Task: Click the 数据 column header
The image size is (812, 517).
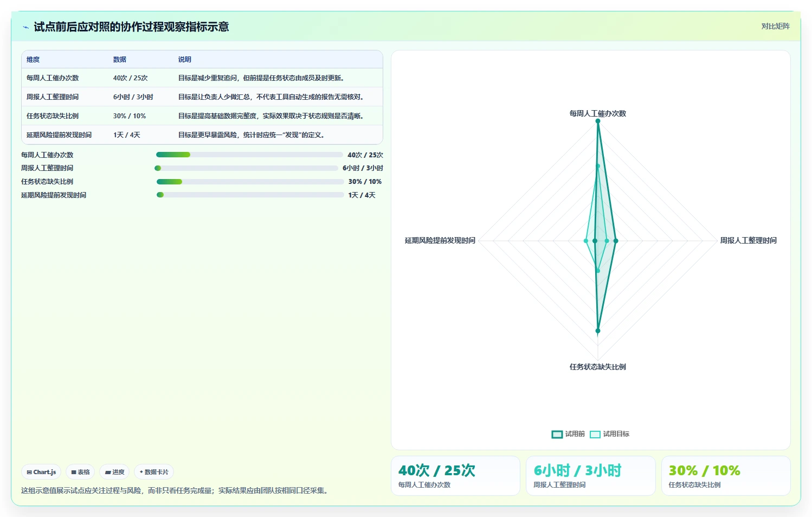Action: (120, 60)
